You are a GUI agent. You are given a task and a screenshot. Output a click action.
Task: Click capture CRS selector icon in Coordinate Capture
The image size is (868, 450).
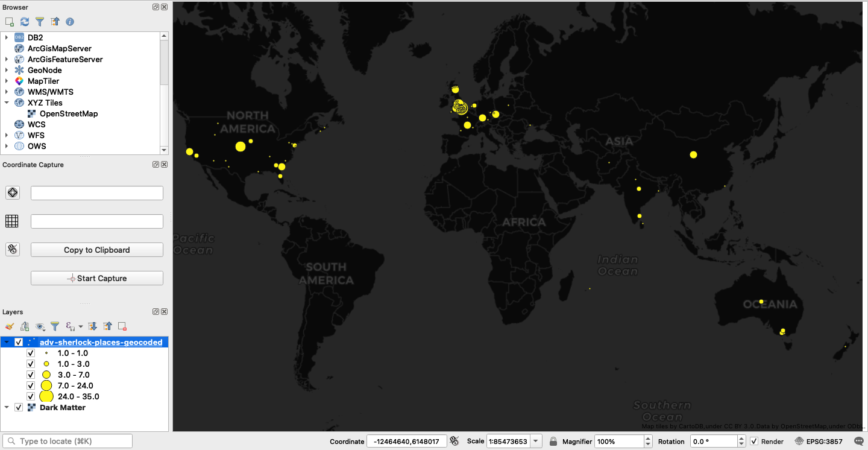(x=12, y=192)
